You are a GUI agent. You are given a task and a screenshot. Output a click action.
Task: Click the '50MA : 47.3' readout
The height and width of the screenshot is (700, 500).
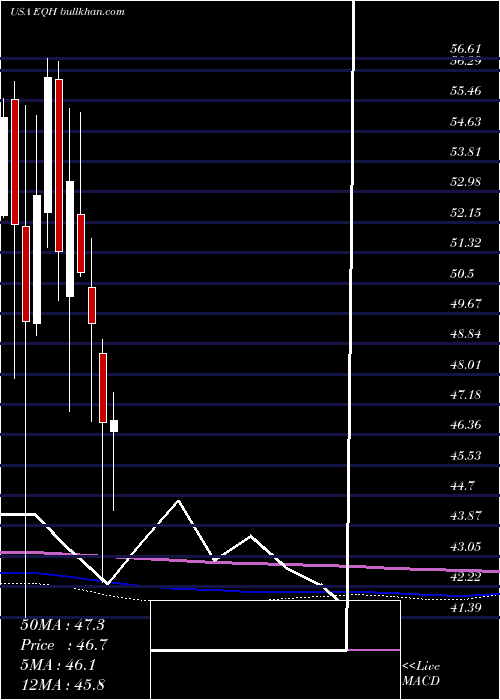pos(62,625)
